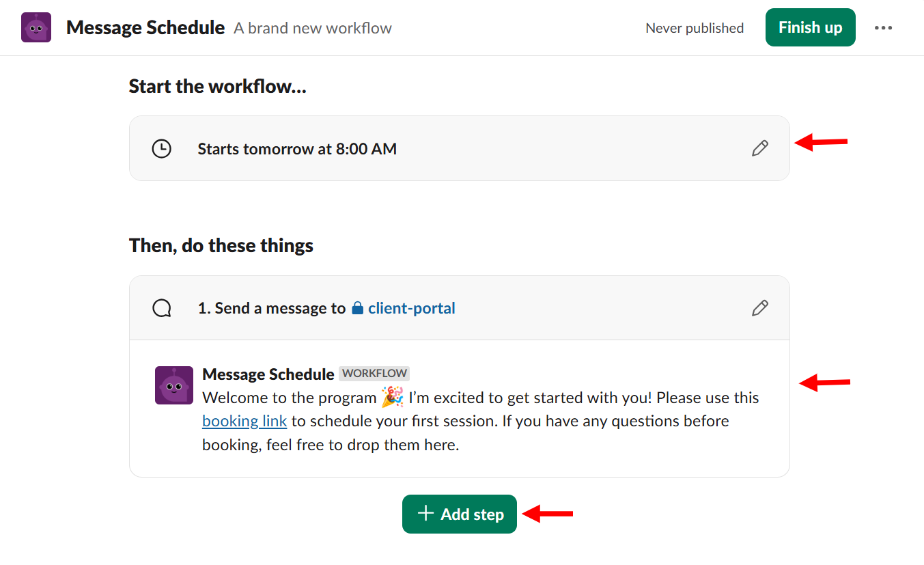The height and width of the screenshot is (565, 924).
Task: Click the Never published status text
Action: click(x=695, y=28)
